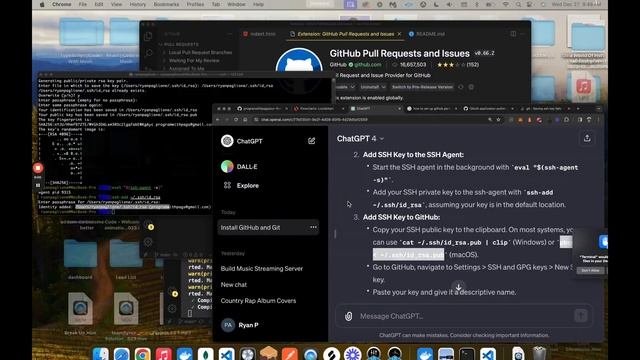Open Safari from the Dock
Viewport: 640px width, 360px height.
(x=121, y=354)
